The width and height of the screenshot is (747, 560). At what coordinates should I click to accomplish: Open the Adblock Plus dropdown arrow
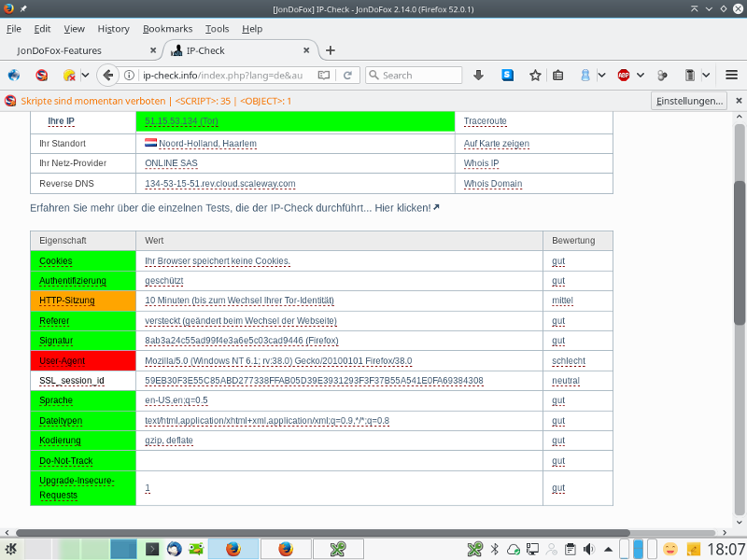coord(641,76)
